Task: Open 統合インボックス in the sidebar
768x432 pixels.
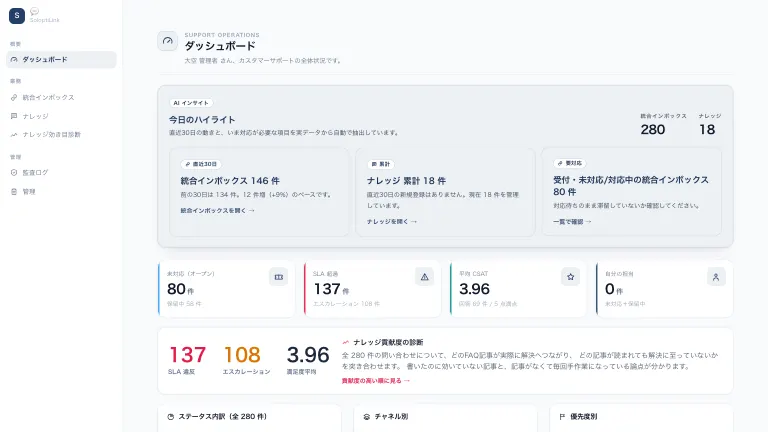Action: 61,97
